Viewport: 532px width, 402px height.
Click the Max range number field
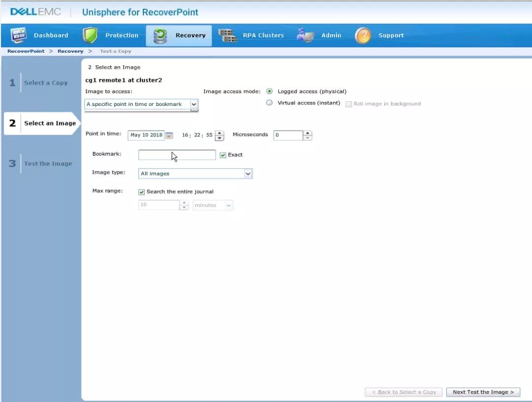pos(159,205)
